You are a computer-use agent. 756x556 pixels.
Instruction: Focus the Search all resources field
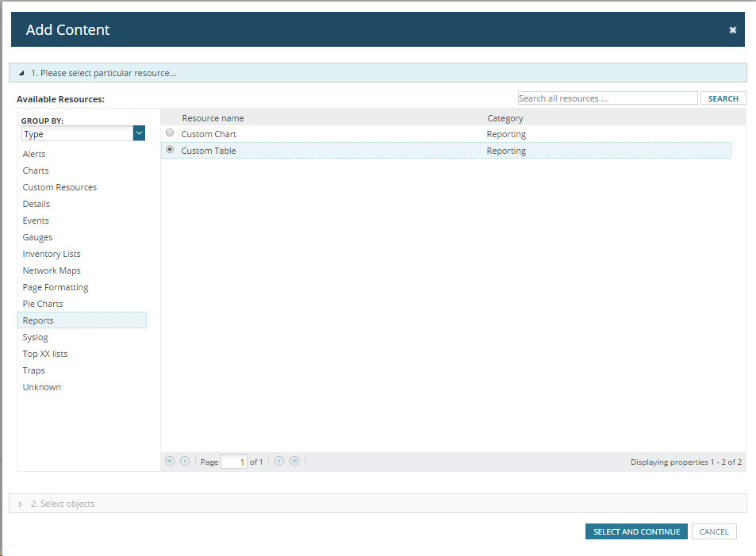tap(608, 98)
